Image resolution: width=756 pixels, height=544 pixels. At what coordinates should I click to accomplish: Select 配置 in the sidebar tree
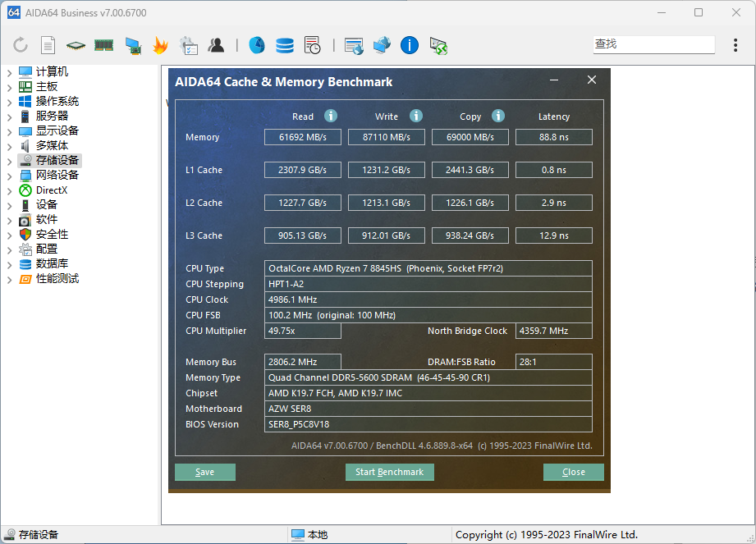click(x=47, y=249)
